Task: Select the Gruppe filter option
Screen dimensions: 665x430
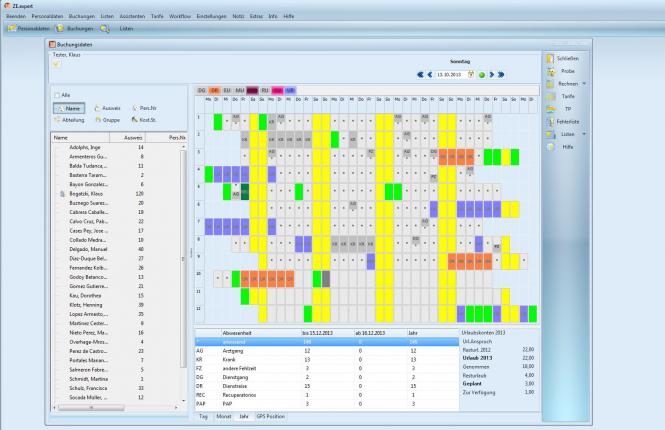Action: coord(108,119)
